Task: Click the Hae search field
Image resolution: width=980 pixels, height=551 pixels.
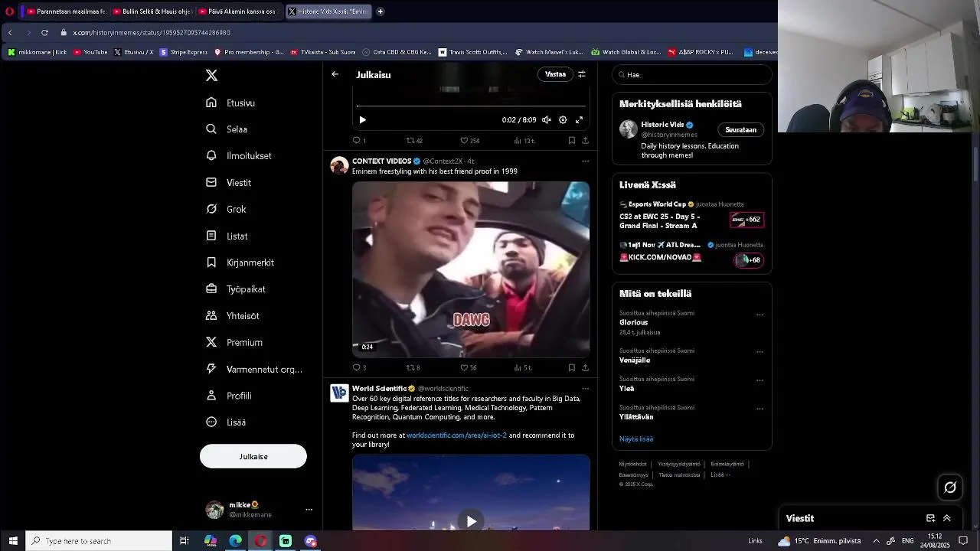Action: pos(692,75)
